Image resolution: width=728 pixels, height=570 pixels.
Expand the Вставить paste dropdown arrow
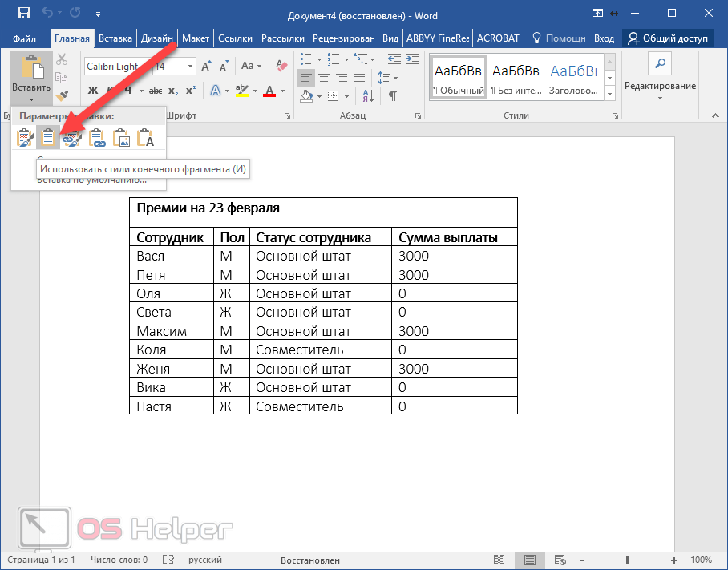pyautogui.click(x=31, y=100)
